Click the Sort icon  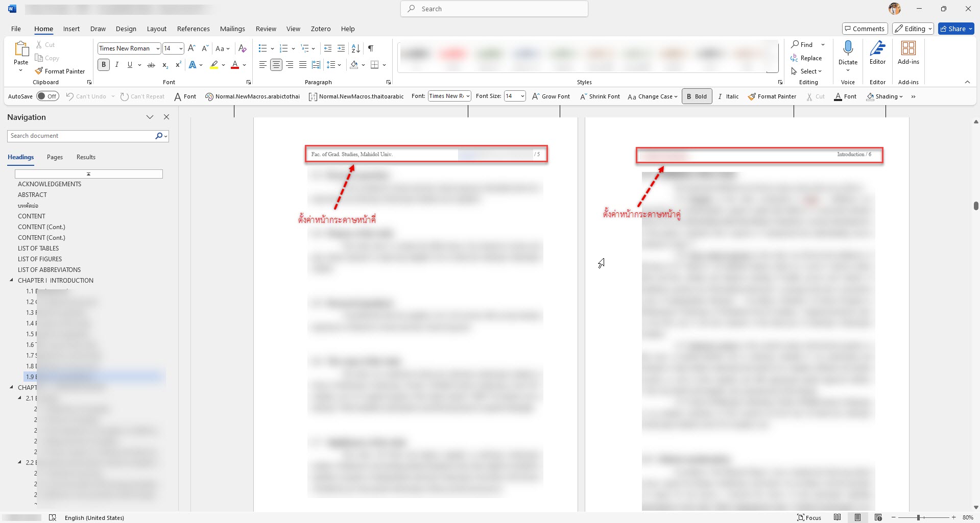(356, 48)
